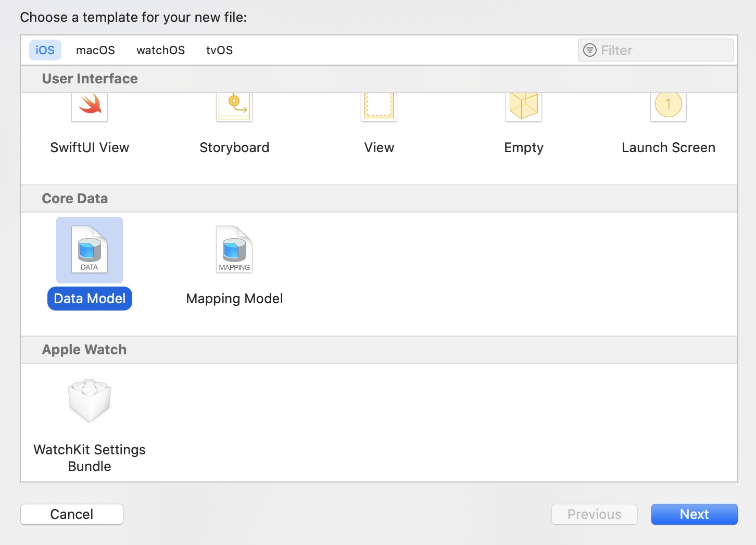Click the WatchKit Settings Bundle label

(90, 458)
